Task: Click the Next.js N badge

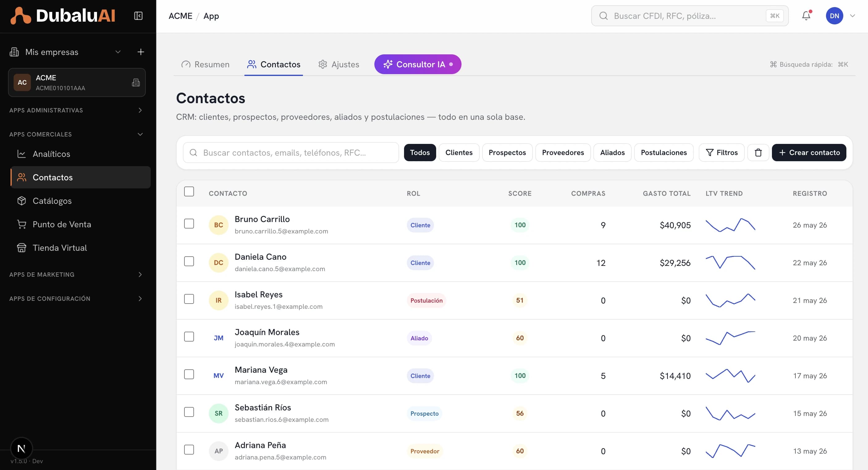Action: pos(21,448)
